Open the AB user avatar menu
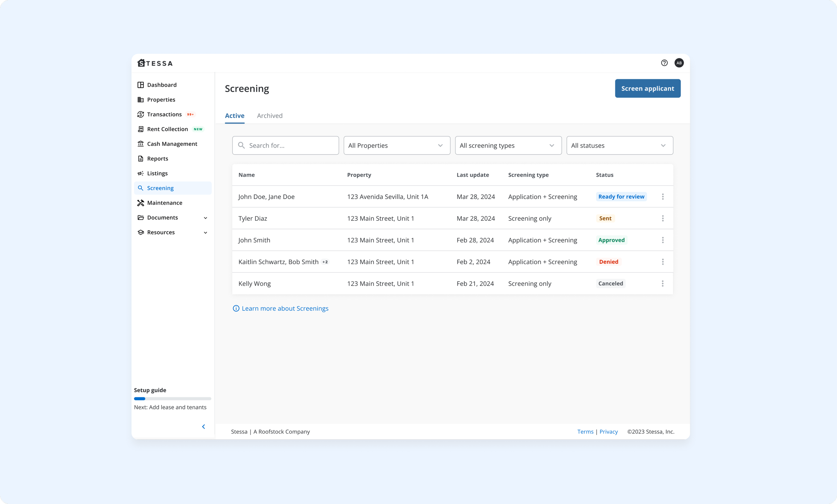 (x=679, y=63)
